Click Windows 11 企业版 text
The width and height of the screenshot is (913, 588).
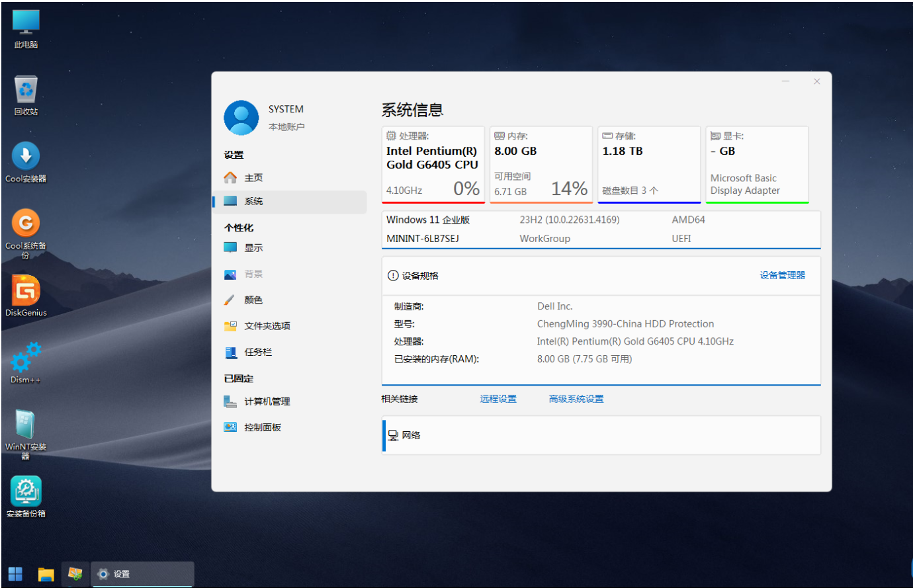[428, 220]
